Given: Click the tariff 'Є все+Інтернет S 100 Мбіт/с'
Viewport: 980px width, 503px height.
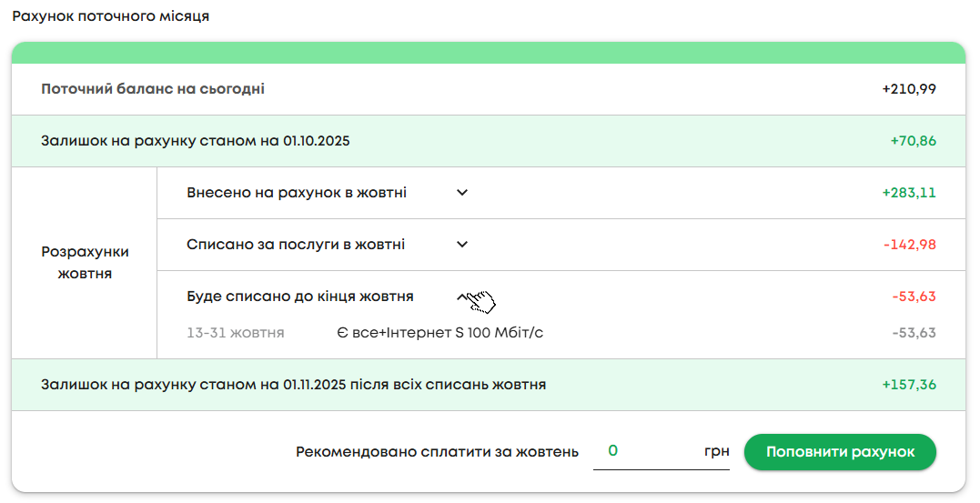Looking at the screenshot, I should (x=439, y=333).
